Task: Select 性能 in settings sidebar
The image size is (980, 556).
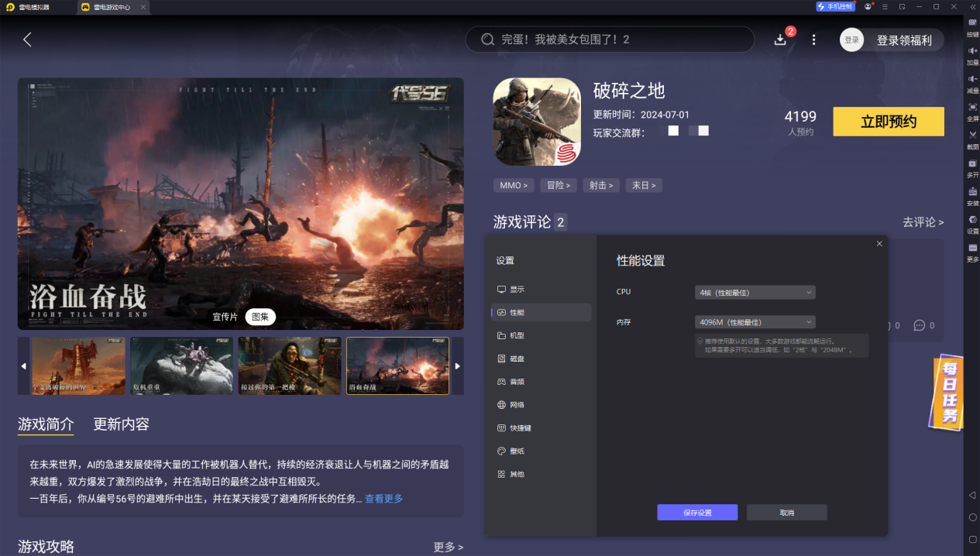Action: click(541, 312)
